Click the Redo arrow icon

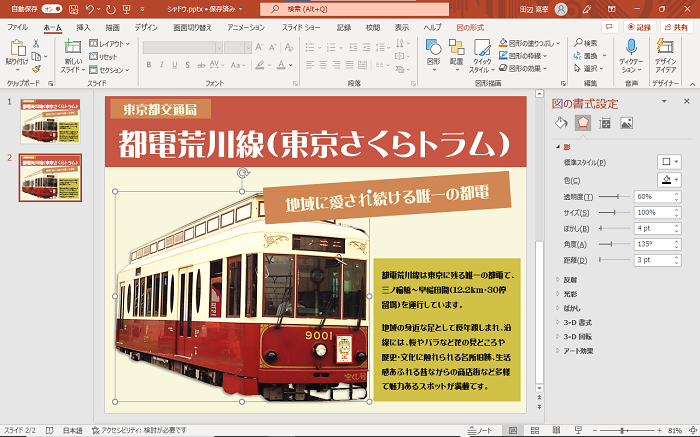point(111,9)
